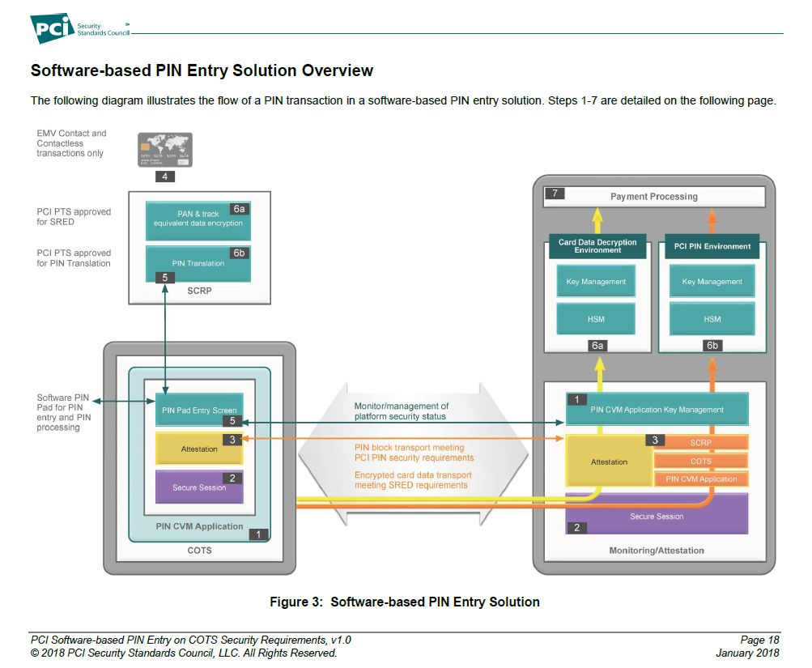
Task: Click Key Management box in PCI PIN Environment
Action: pyautogui.click(x=712, y=282)
